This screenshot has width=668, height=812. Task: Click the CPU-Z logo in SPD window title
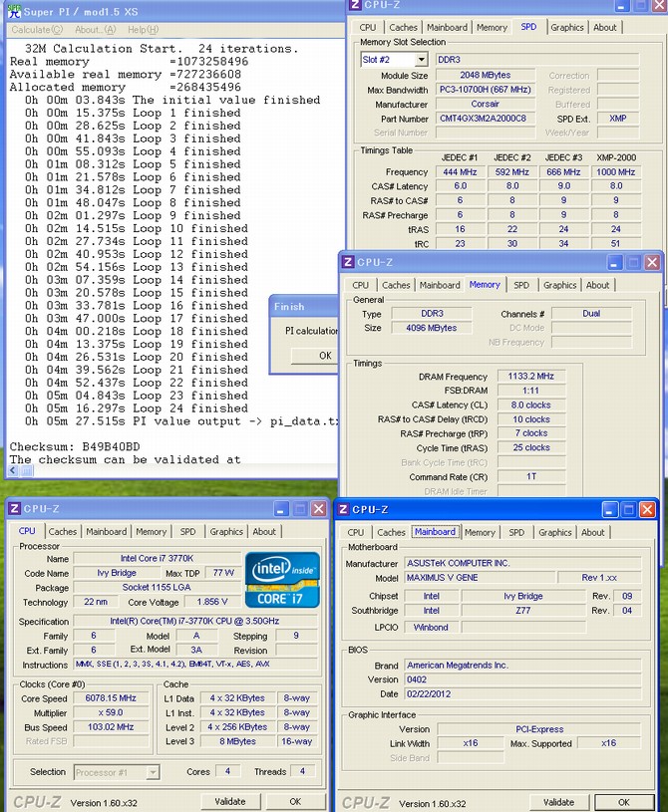pyautogui.click(x=355, y=5)
